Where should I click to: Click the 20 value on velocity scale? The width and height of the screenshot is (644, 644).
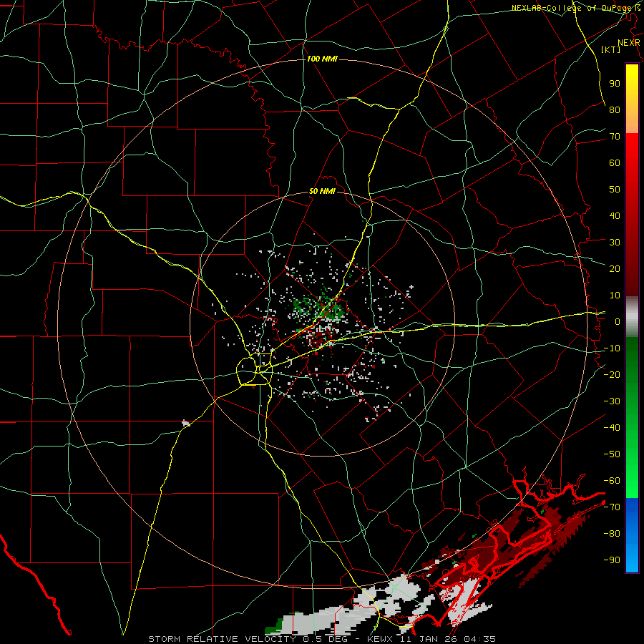pyautogui.click(x=615, y=268)
